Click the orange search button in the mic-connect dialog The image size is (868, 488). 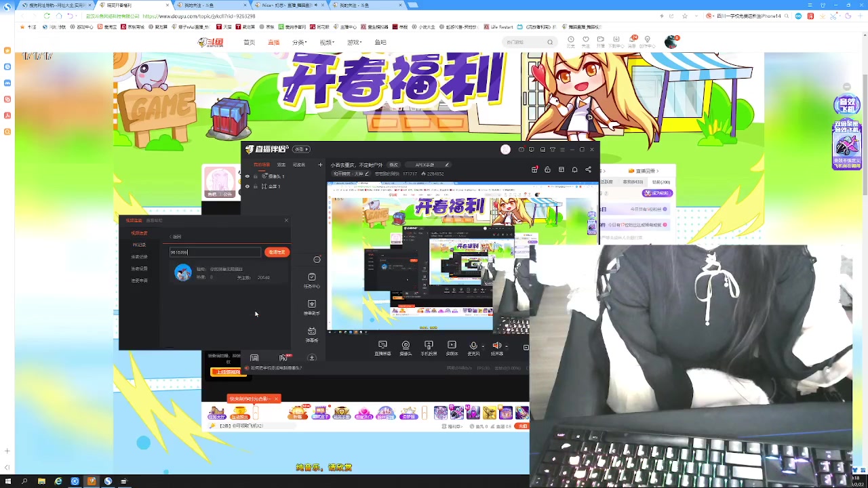click(x=277, y=251)
